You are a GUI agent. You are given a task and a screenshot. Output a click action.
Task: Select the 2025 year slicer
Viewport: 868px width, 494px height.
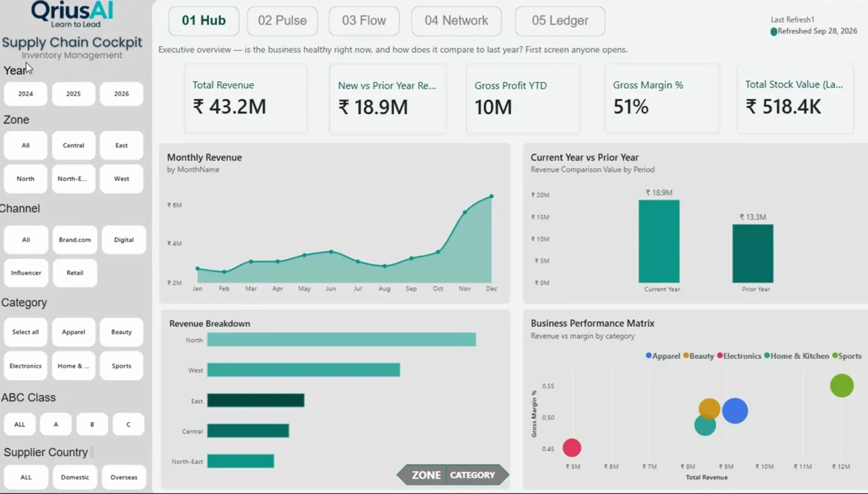pos(73,94)
